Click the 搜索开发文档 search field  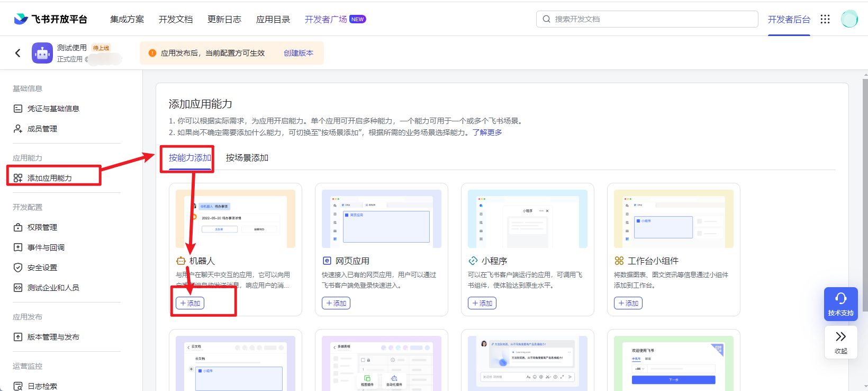pyautogui.click(x=647, y=19)
